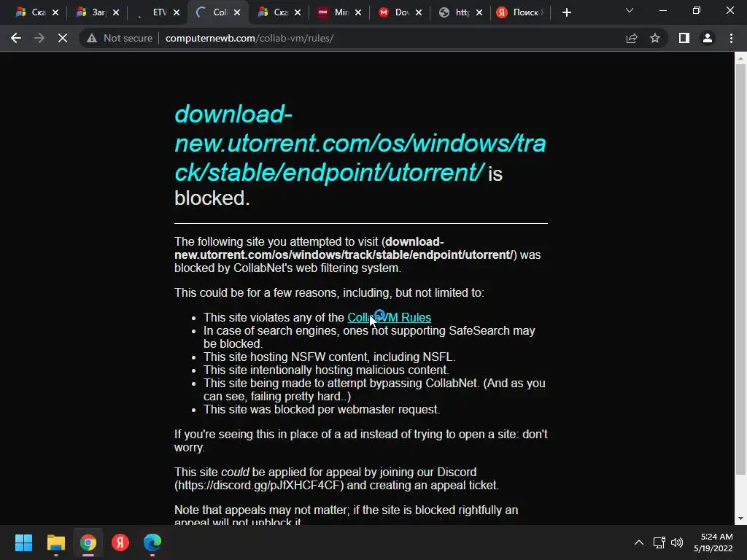
Task: Share this page using the share icon
Action: (x=632, y=38)
